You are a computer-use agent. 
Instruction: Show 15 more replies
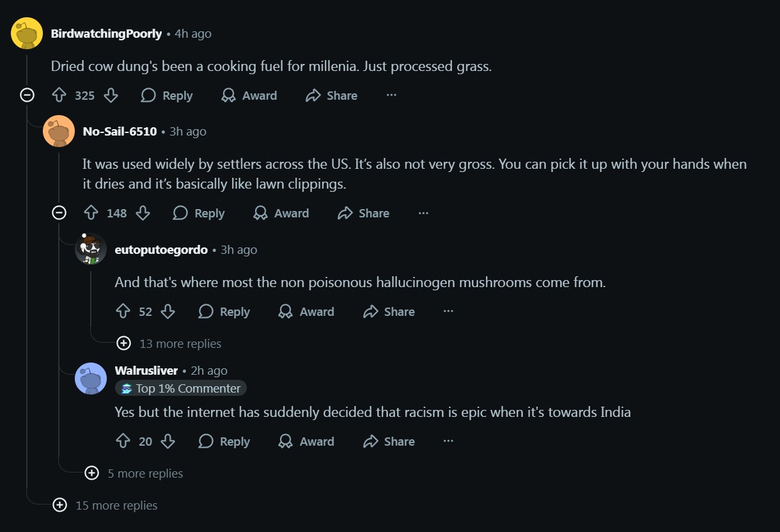coord(60,505)
